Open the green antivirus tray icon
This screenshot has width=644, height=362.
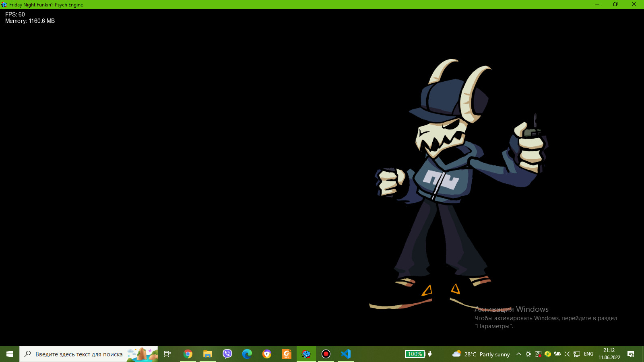tap(547, 354)
